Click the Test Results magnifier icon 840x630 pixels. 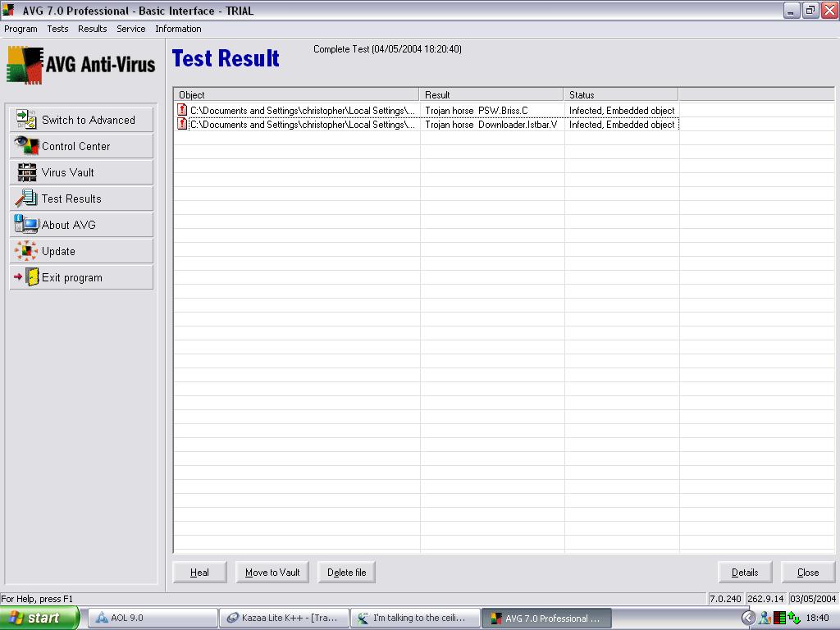pos(26,199)
